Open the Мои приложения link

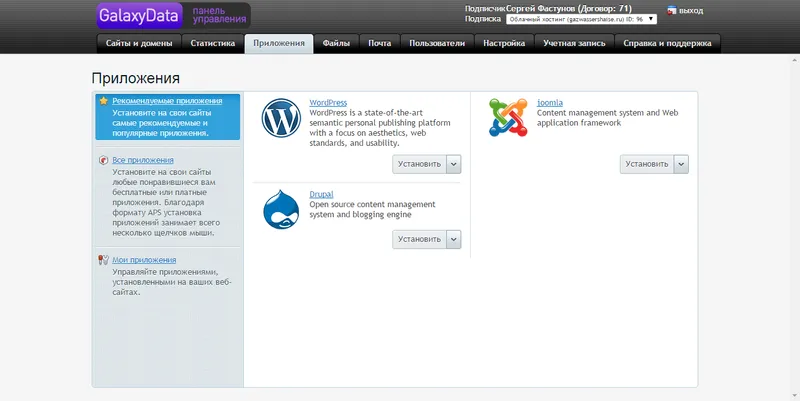point(144,260)
